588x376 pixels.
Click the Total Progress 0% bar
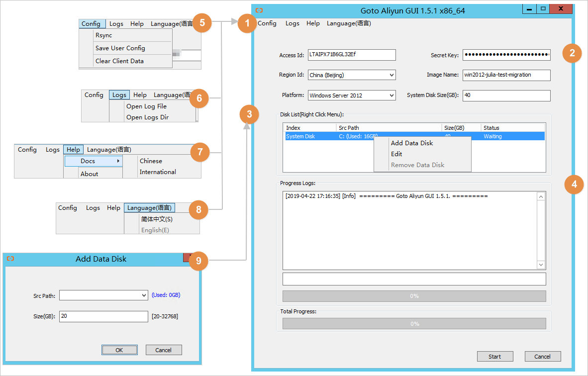(414, 323)
